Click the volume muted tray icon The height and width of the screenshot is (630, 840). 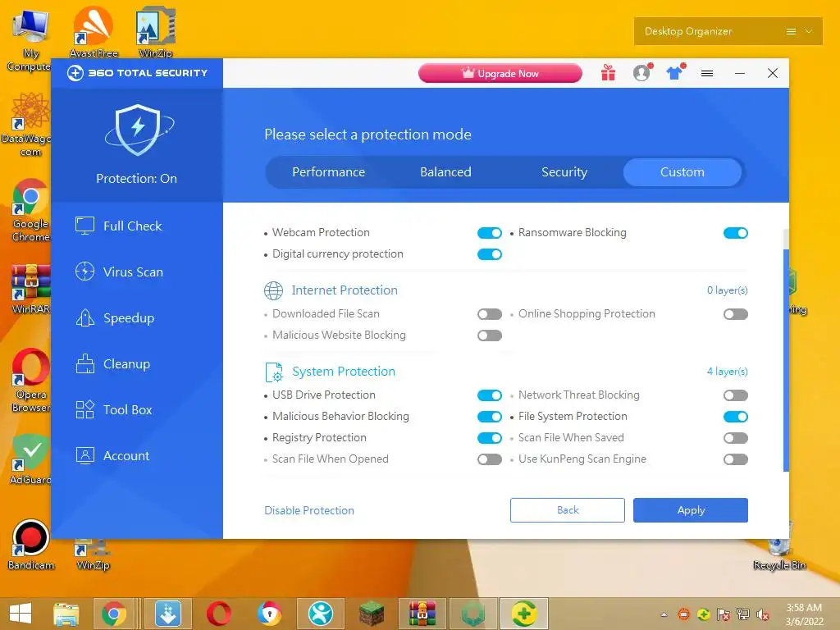763,615
